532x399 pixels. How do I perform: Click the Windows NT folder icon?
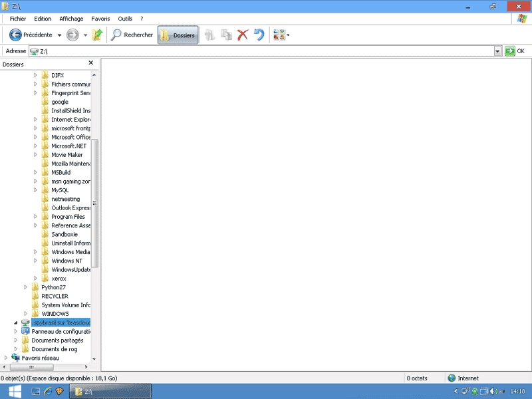pyautogui.click(x=45, y=261)
